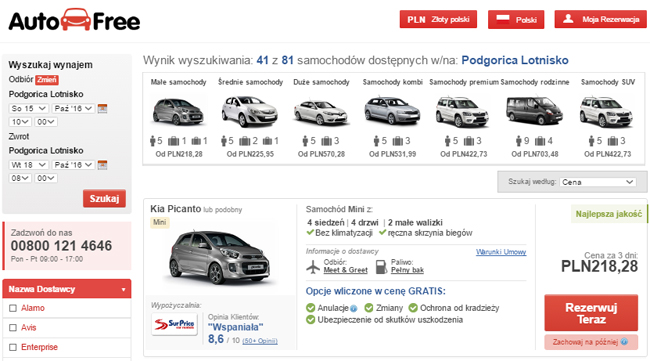Screen dimensions: 650x361
Task: Open the pickup date calendar icon
Action: coord(102,109)
